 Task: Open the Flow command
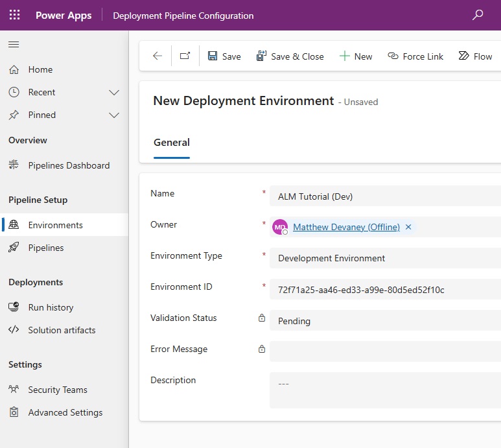pos(475,56)
